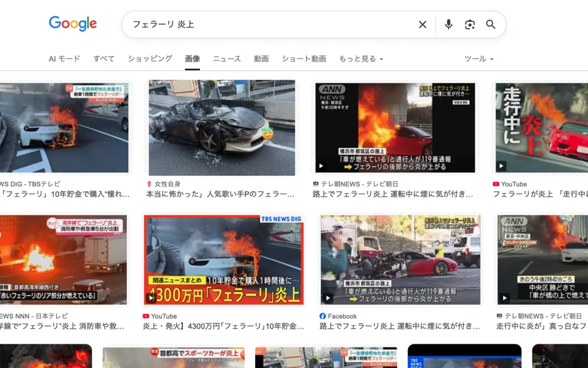The width and height of the screenshot is (588, 368).
Task: Submit search with the magnifier icon
Action: [x=490, y=24]
